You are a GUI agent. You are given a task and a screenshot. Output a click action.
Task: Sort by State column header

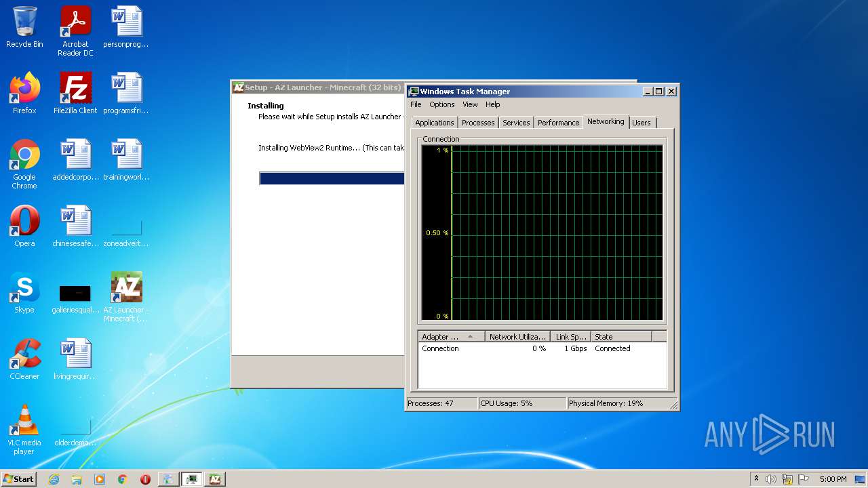[x=621, y=336]
